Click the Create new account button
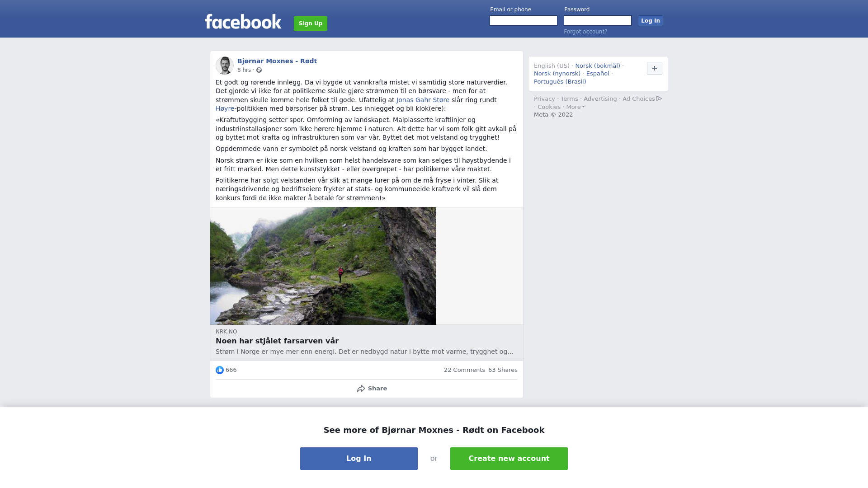The width and height of the screenshot is (868, 488). point(509,459)
